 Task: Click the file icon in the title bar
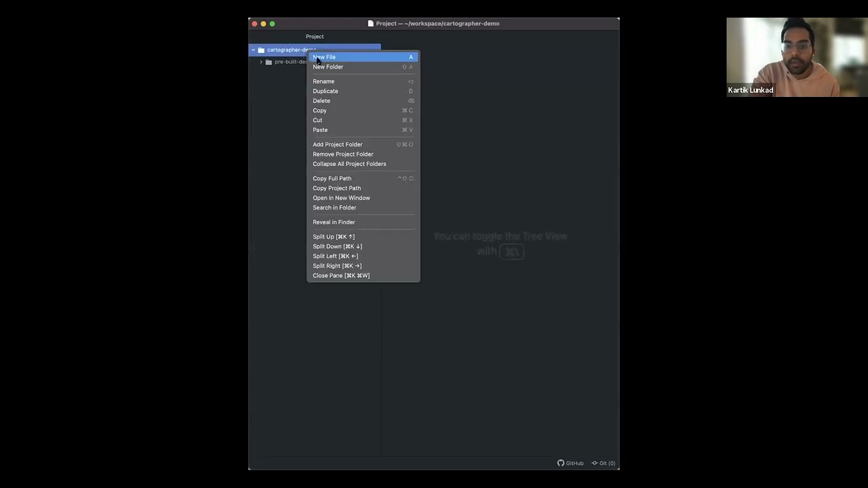click(x=371, y=23)
